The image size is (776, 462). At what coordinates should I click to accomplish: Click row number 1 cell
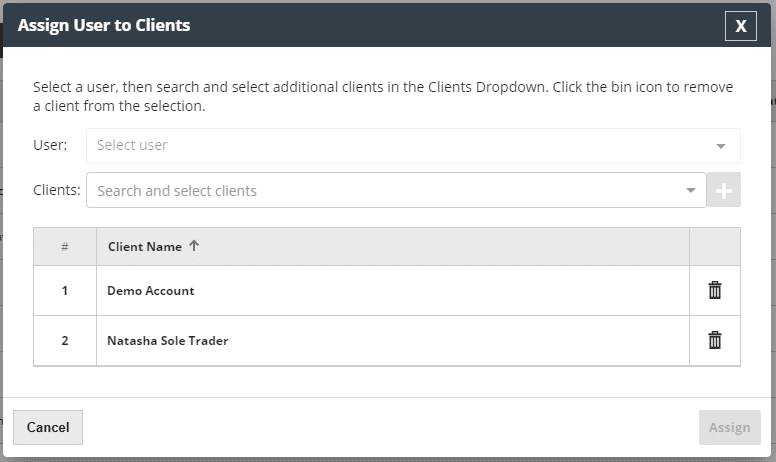[x=65, y=291]
